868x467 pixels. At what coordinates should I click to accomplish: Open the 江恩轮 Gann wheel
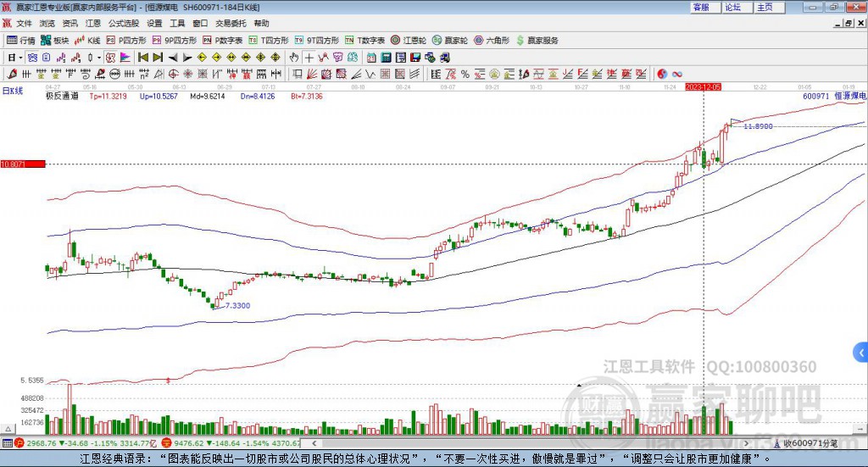409,41
